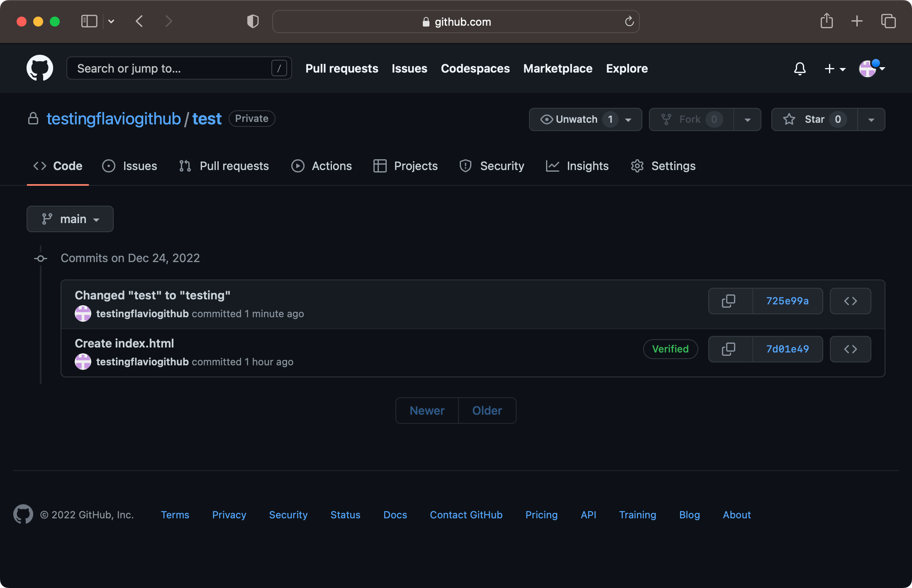Open the Pricing footer link

pyautogui.click(x=541, y=515)
